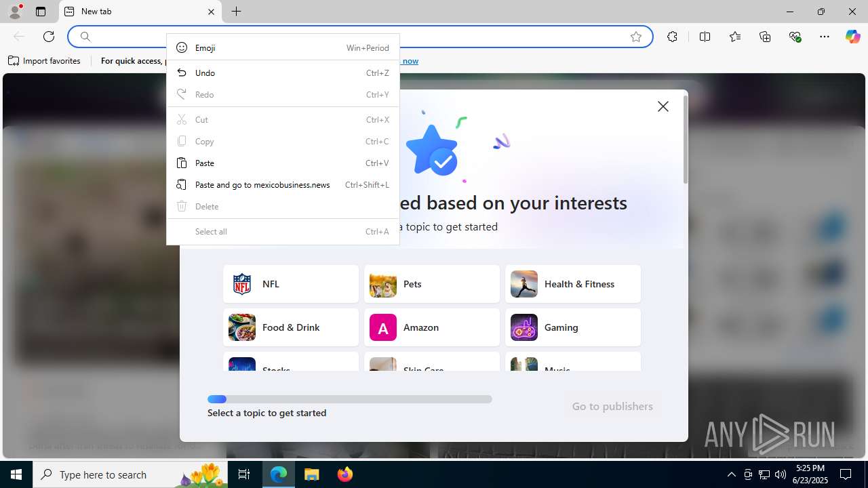Image resolution: width=868 pixels, height=488 pixels.
Task: Open Task View on the taskbar
Action: pyautogui.click(x=244, y=474)
